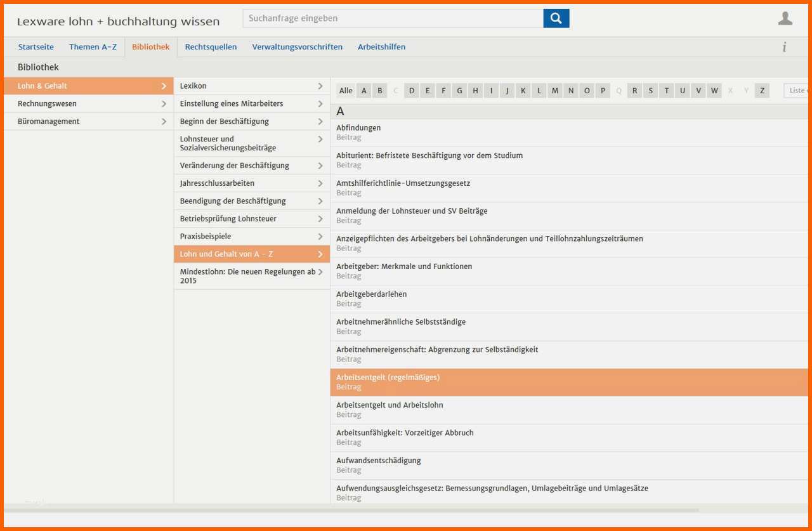
Task: Expand chevron next to Rechnungswesen
Action: (164, 104)
